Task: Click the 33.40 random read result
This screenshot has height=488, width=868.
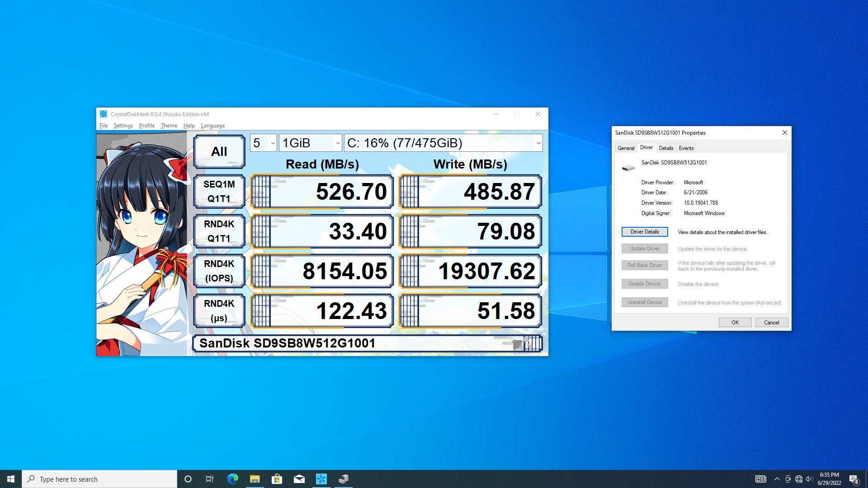Action: pyautogui.click(x=322, y=231)
